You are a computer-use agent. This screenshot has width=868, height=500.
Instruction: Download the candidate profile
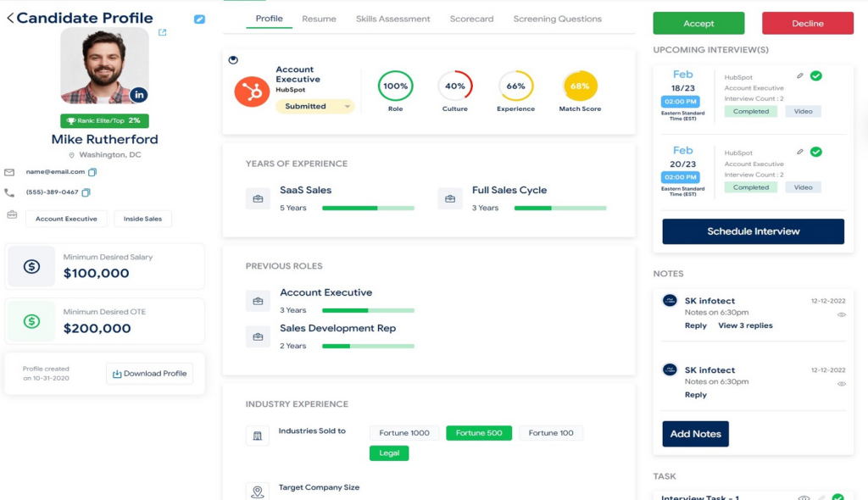(149, 374)
